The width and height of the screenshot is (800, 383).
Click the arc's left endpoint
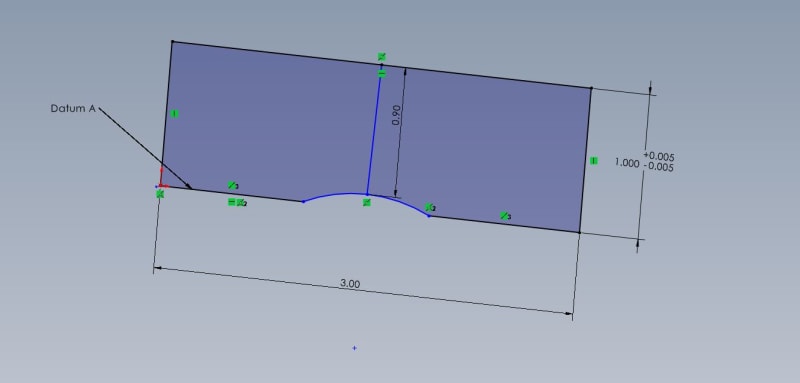(303, 202)
